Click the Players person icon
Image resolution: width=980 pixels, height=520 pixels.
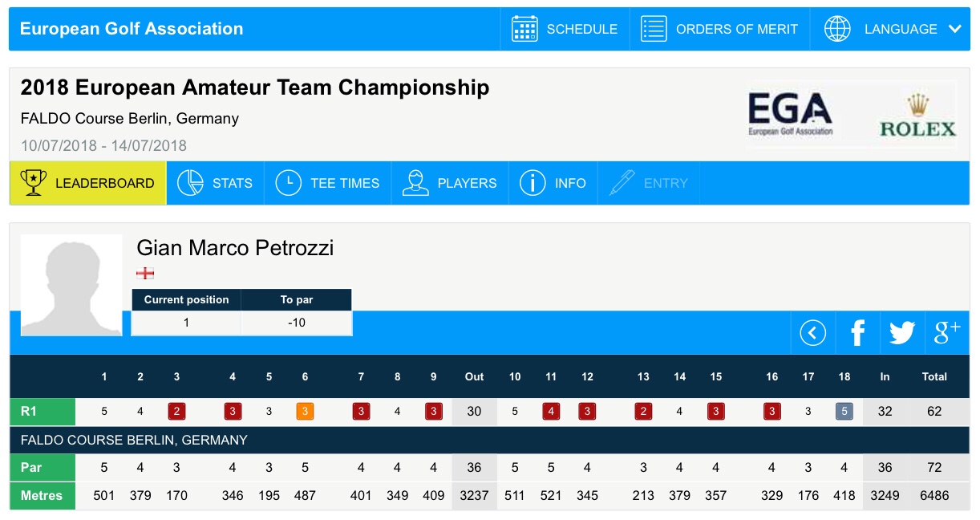(x=415, y=183)
